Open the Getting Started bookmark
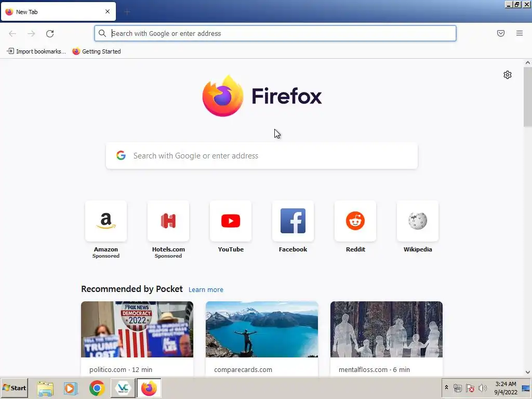Screen dimensions: 532x399 [x=97, y=51]
